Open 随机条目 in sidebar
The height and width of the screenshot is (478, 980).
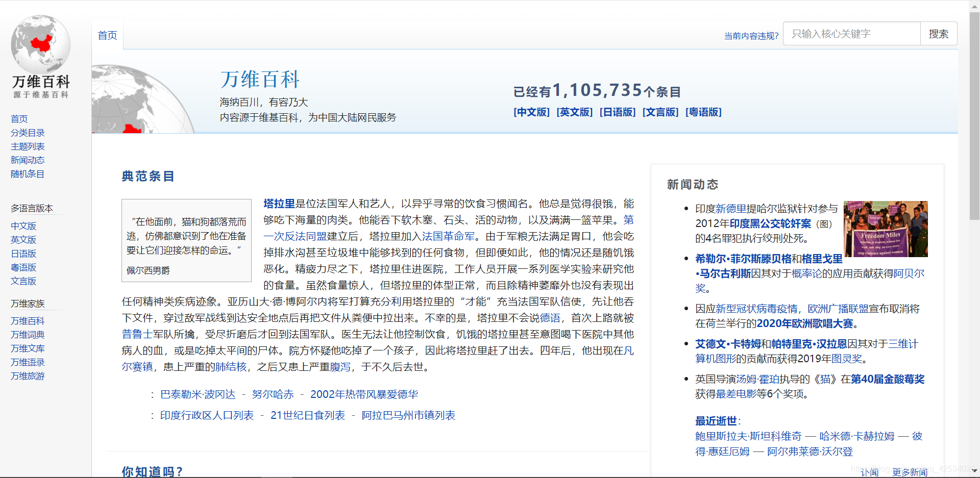pyautogui.click(x=28, y=174)
